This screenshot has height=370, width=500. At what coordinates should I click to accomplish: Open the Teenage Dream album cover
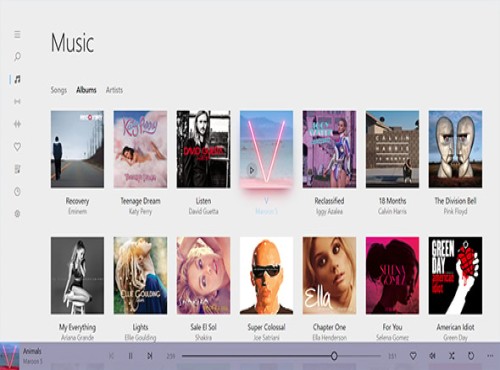coord(140,149)
